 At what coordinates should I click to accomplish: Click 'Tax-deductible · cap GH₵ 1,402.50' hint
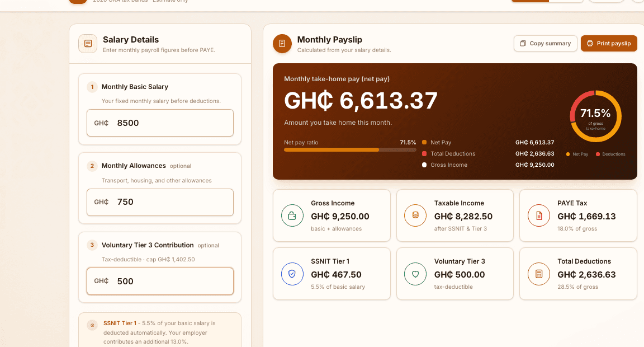click(148, 260)
